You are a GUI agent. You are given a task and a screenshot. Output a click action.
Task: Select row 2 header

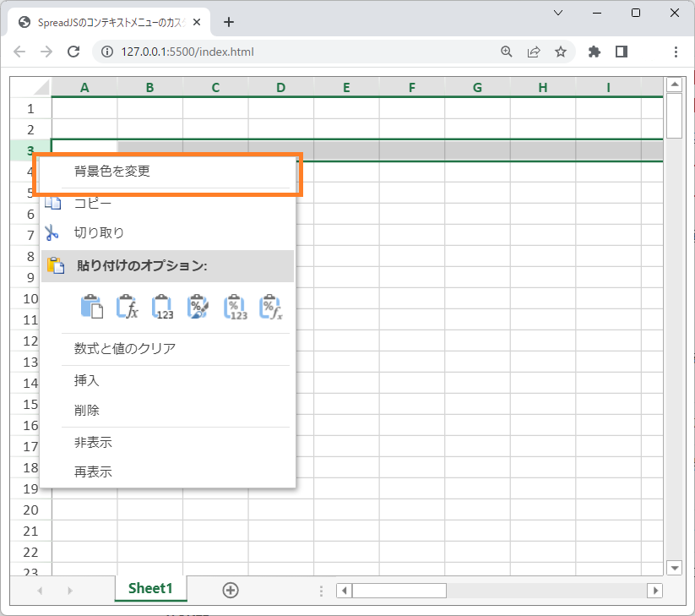[x=30, y=130]
